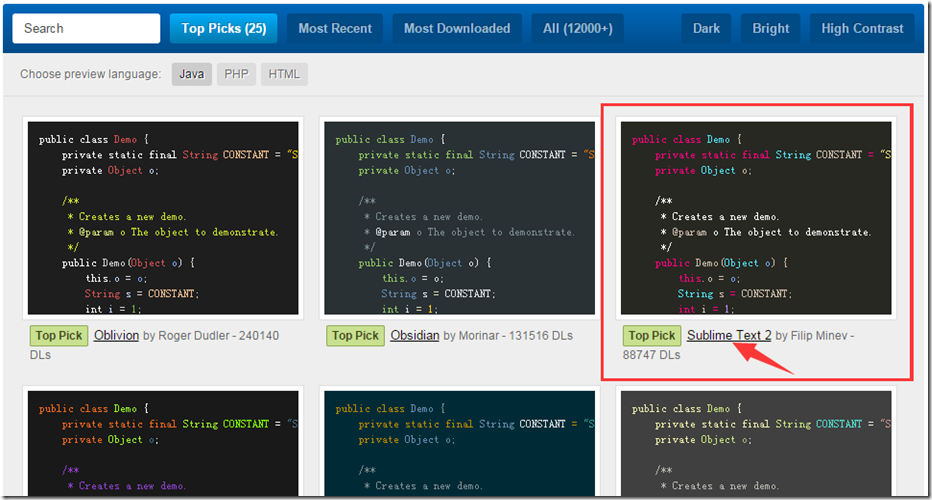Open the Obsidian theme link
Screen dimensions: 932x500
coord(415,335)
